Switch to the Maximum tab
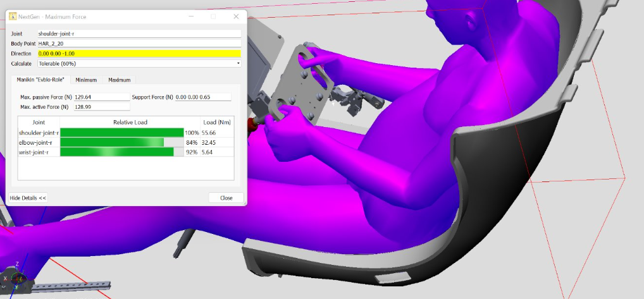This screenshot has height=299, width=644. pos(119,80)
